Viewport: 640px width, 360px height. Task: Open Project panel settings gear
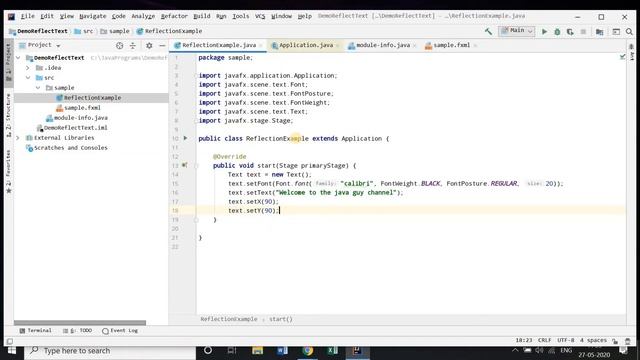149,45
